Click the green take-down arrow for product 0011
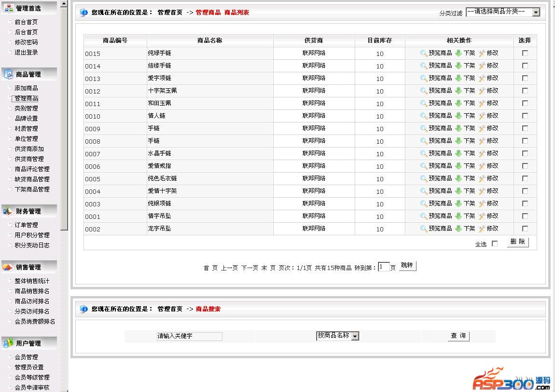The height and width of the screenshot is (392, 555). (458, 103)
